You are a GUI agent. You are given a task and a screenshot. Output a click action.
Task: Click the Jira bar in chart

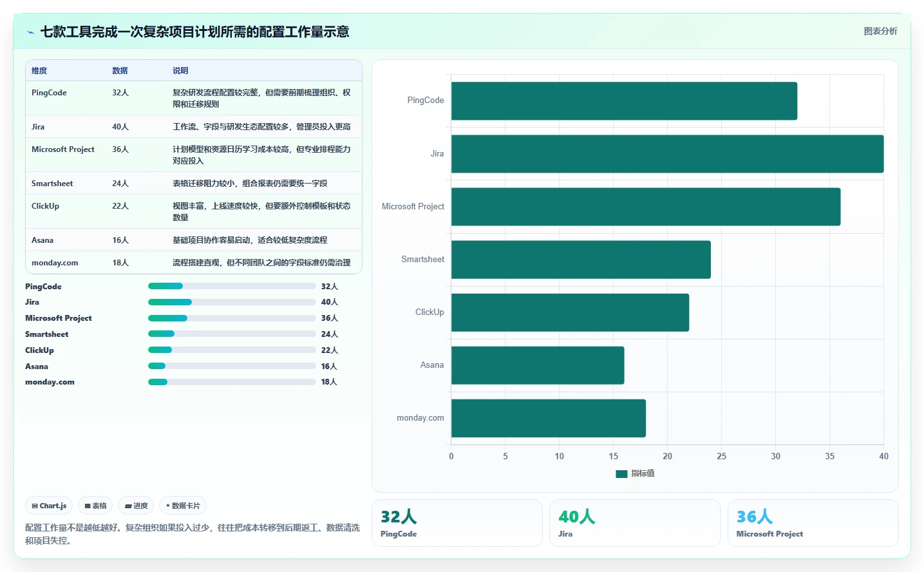[x=667, y=154]
